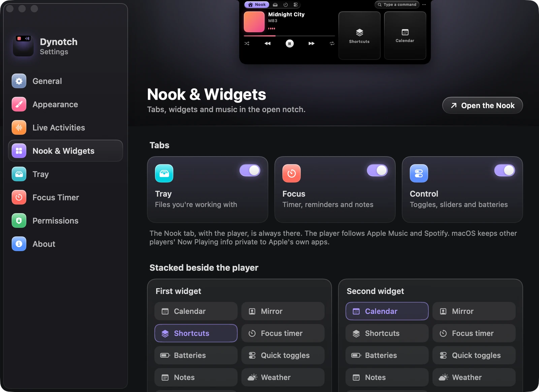
Task: Click the Permissions shield icon
Action: (x=19, y=221)
